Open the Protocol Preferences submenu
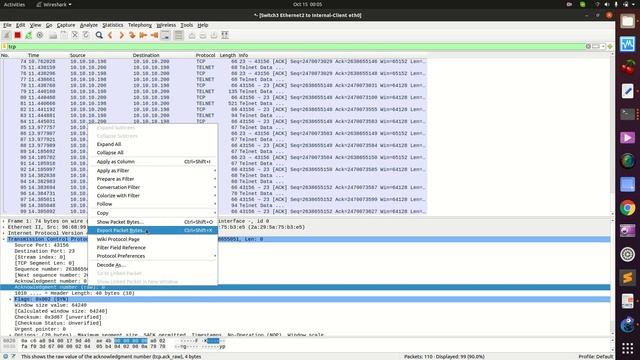 [x=153, y=256]
